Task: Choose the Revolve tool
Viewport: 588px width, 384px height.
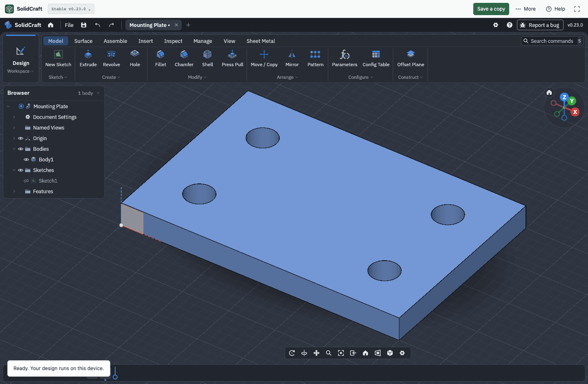Action: pyautogui.click(x=111, y=58)
